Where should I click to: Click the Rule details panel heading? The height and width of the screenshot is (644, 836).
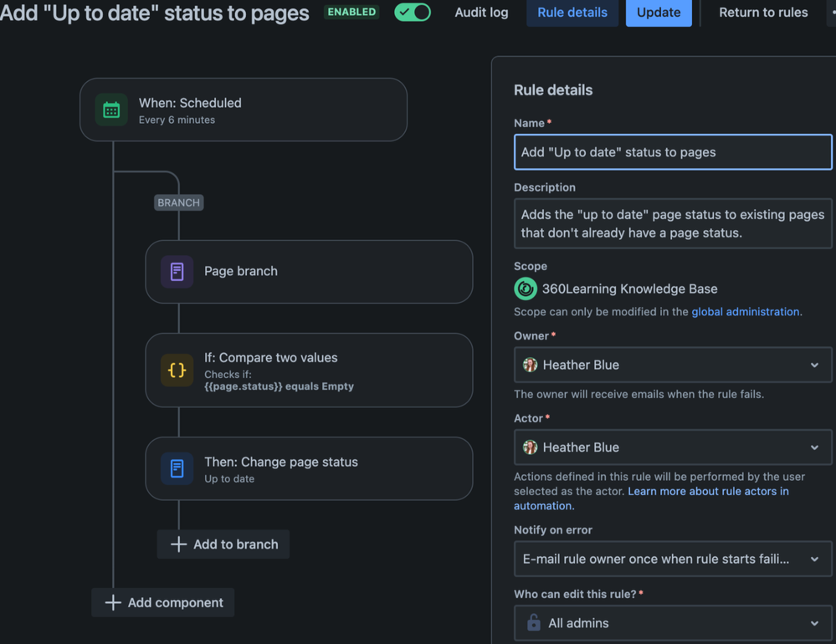(x=553, y=90)
